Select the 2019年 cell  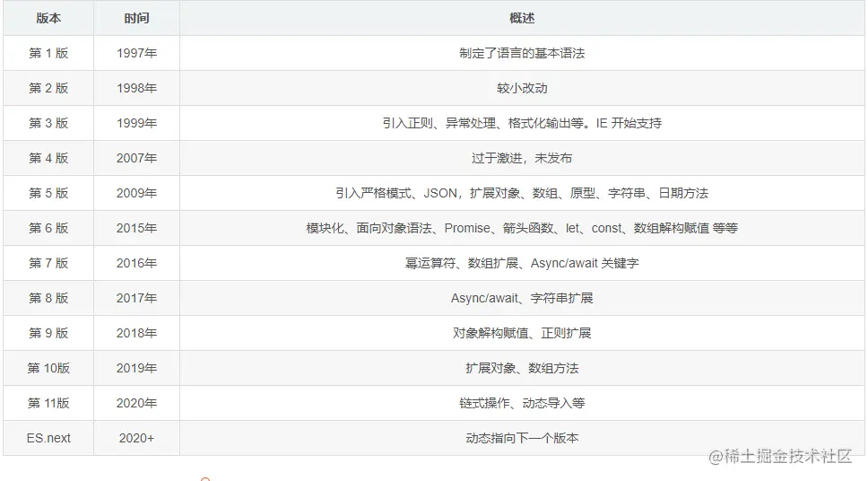tap(136, 368)
